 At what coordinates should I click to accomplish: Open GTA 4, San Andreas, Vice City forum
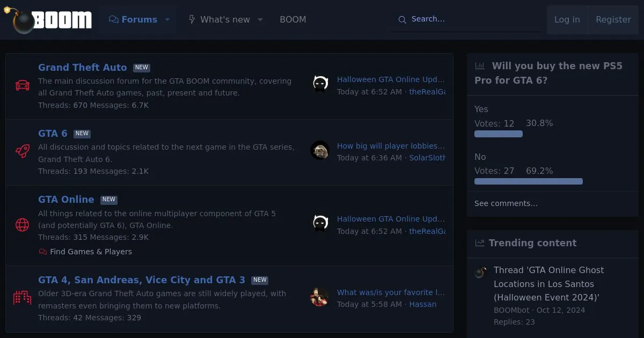pos(142,280)
